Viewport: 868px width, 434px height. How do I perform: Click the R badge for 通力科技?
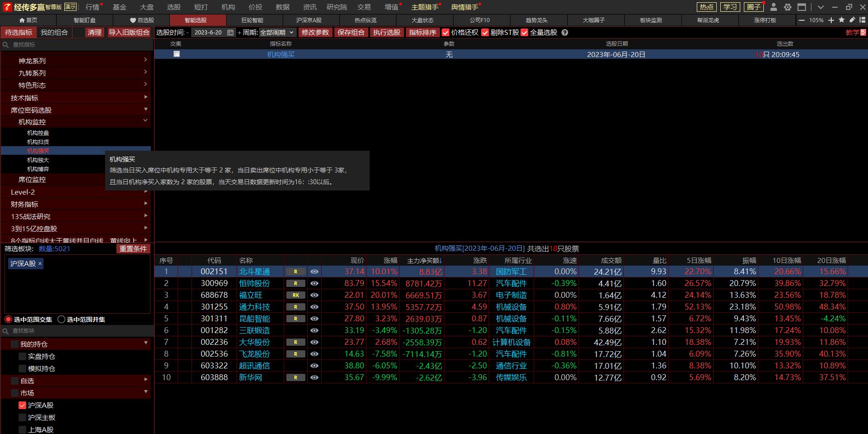(296, 307)
